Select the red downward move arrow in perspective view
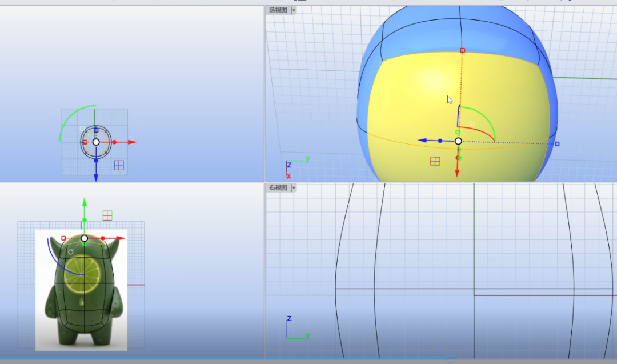Image resolution: width=617 pixels, height=364 pixels. [457, 173]
